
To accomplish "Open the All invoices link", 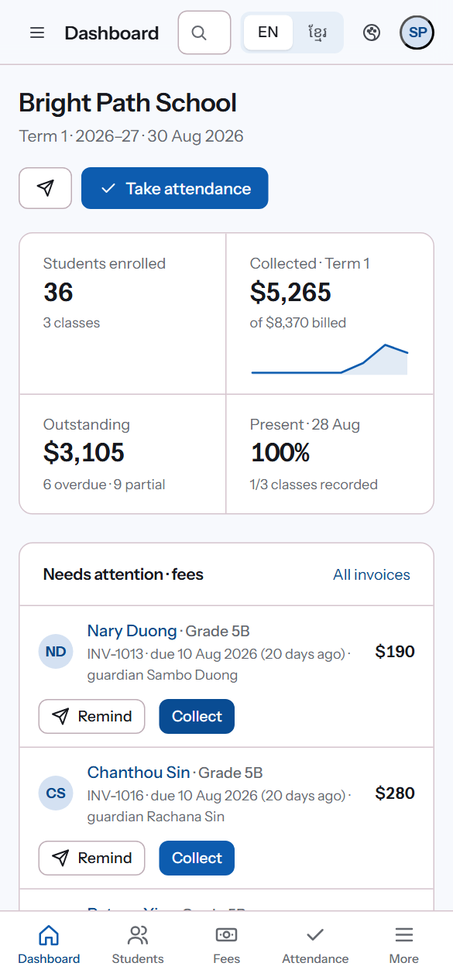I will point(372,574).
